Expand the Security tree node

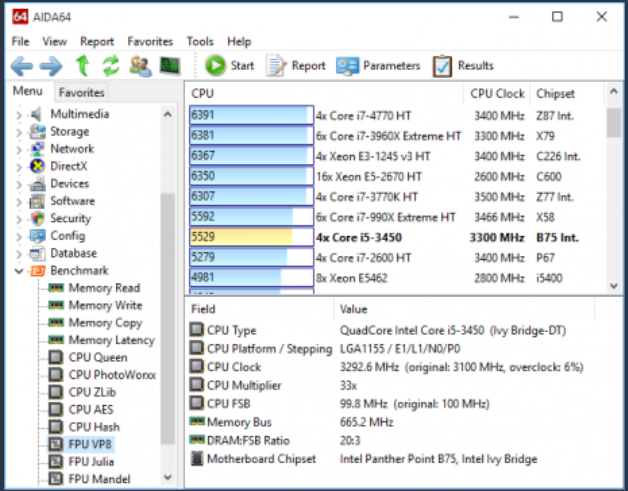tap(18, 219)
